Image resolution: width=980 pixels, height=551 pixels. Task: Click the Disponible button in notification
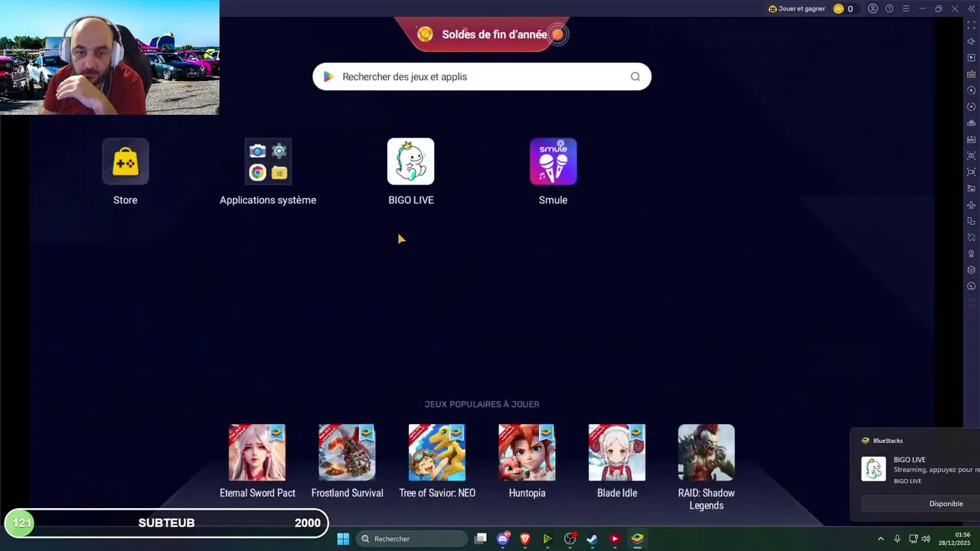coord(920,504)
